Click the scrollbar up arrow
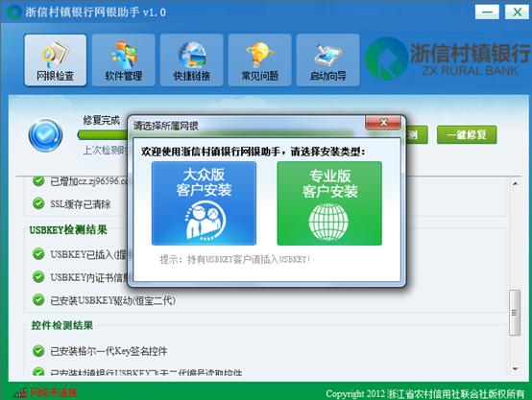This screenshot has height=400, width=532. (515, 183)
